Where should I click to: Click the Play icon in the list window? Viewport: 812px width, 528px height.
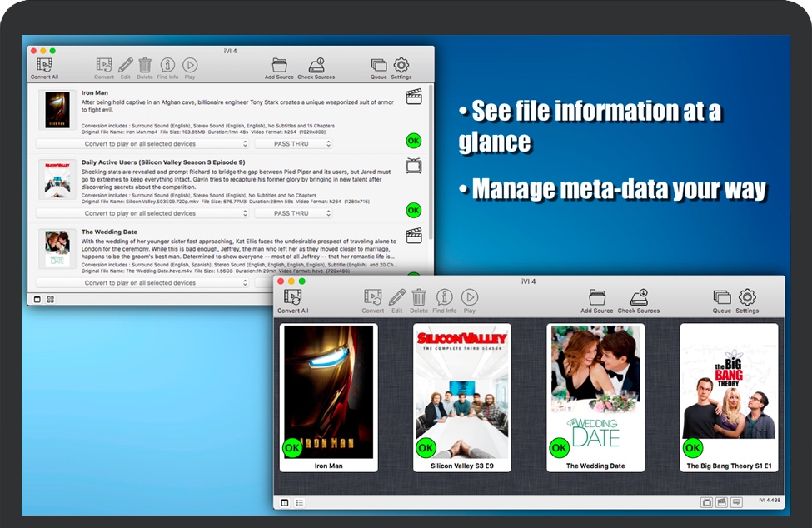tap(190, 67)
